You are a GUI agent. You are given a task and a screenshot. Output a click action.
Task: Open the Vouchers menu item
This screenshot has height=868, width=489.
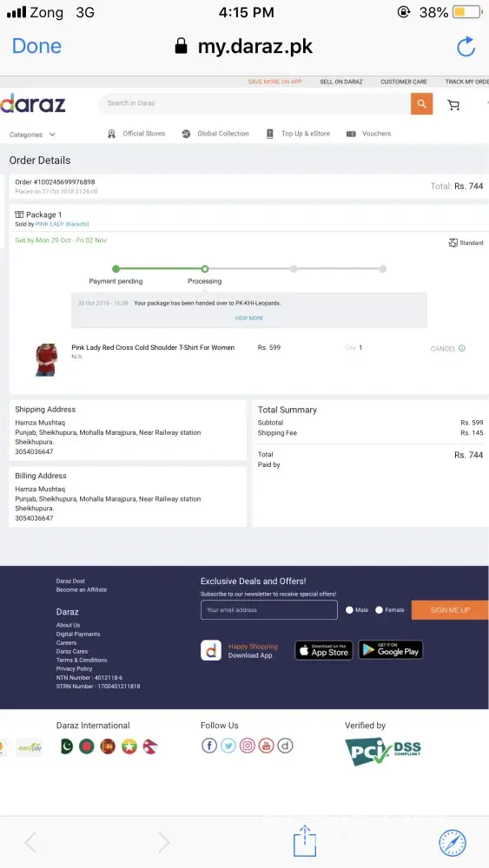(369, 134)
